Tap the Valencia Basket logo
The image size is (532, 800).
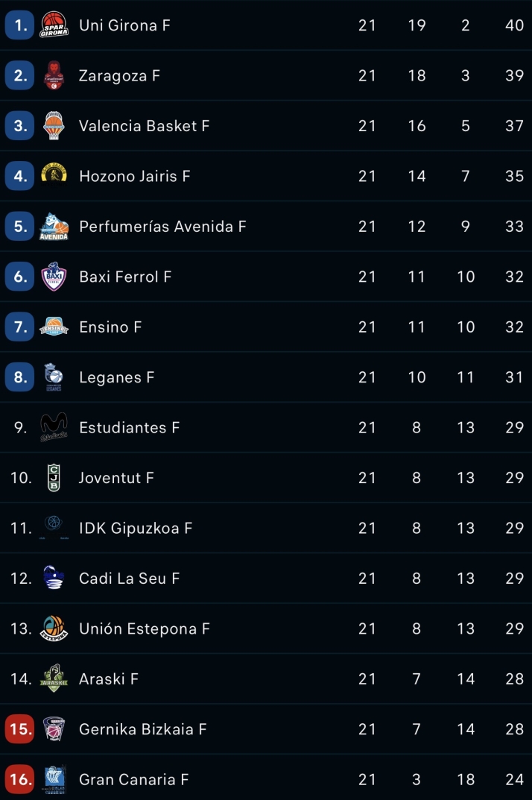pos(54,126)
